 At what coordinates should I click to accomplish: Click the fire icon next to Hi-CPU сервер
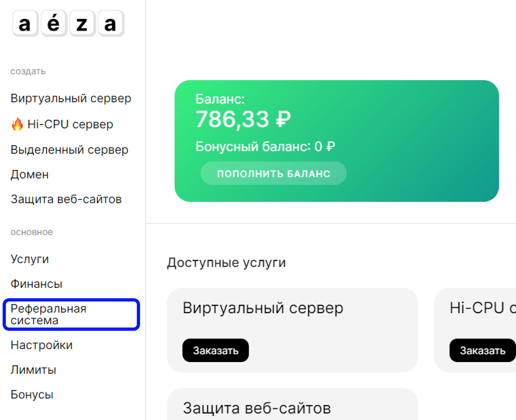18,123
